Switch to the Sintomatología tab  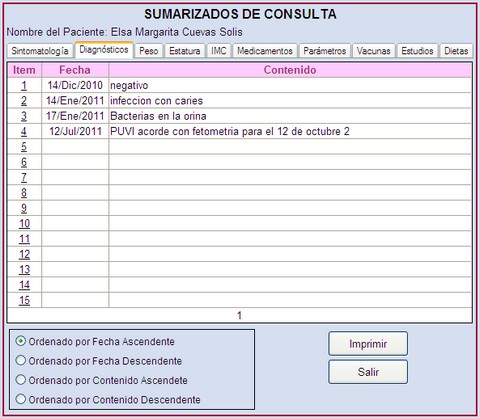pos(40,51)
